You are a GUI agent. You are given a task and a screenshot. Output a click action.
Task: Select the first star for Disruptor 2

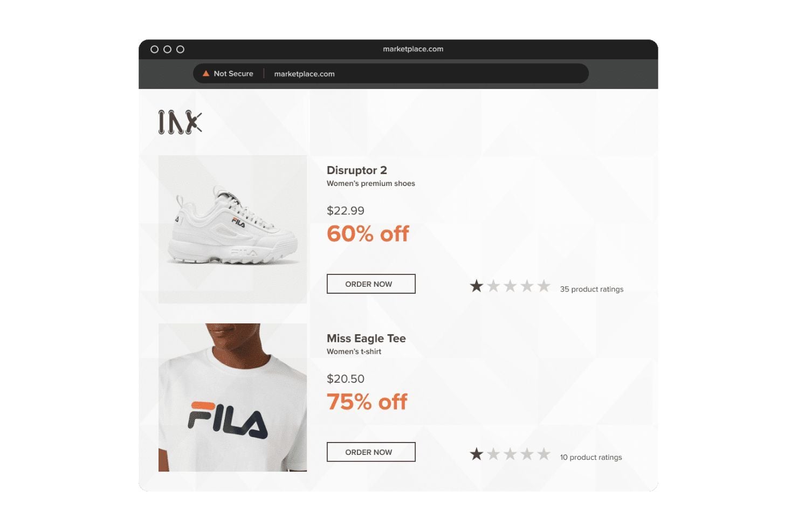476,286
